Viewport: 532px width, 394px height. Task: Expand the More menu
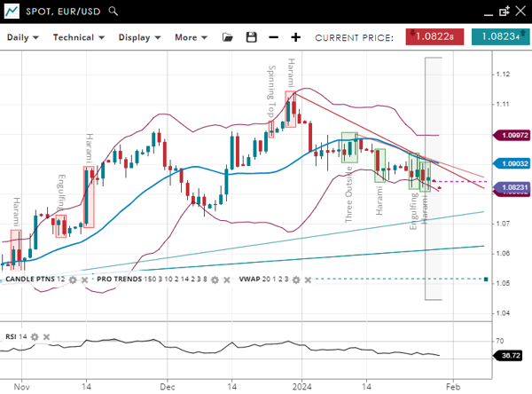pyautogui.click(x=192, y=37)
